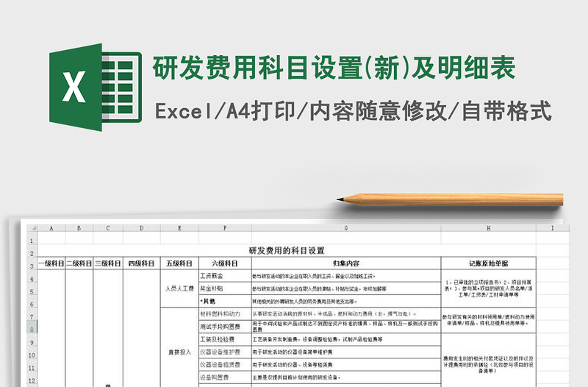
Task: Click the subtitle Excel/A4打印/内容随意修改/自带格式
Action: pyautogui.click(x=353, y=111)
